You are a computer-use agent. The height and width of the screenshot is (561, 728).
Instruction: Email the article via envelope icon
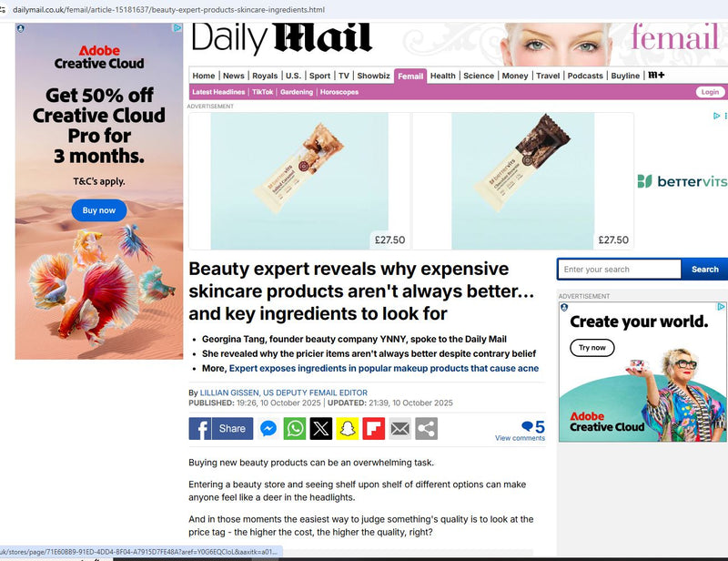[x=400, y=429]
